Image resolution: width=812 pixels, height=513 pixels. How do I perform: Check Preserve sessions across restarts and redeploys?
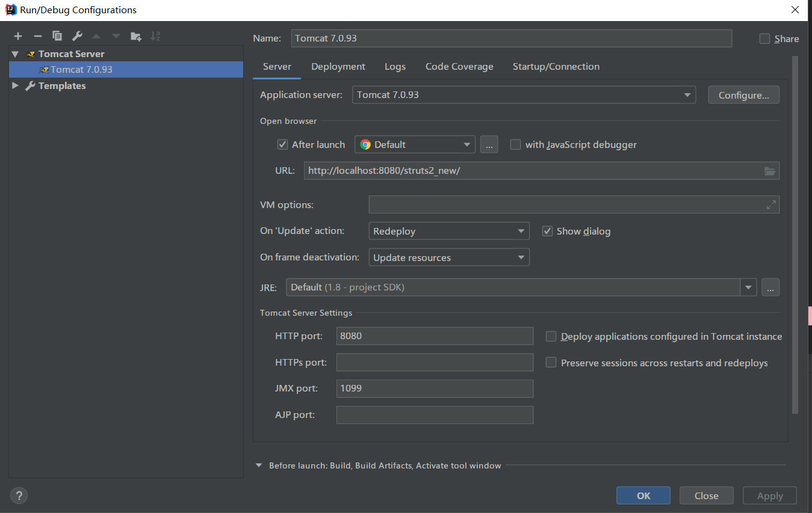pos(551,363)
